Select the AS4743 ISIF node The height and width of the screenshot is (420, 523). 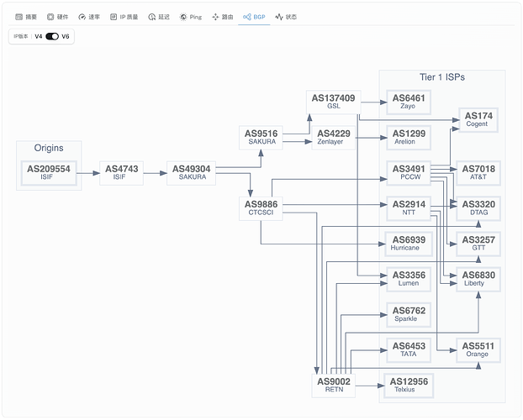click(121, 173)
